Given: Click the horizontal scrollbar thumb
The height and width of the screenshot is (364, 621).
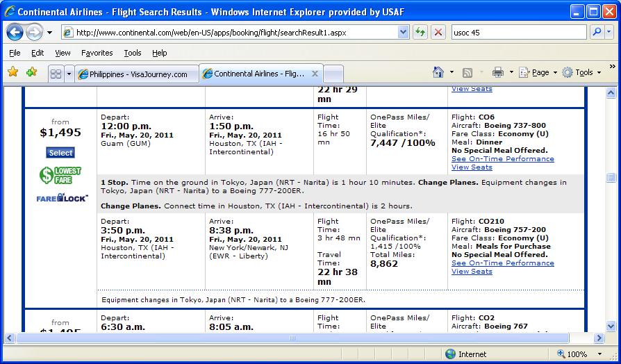Looking at the screenshot, I should pos(292,338).
